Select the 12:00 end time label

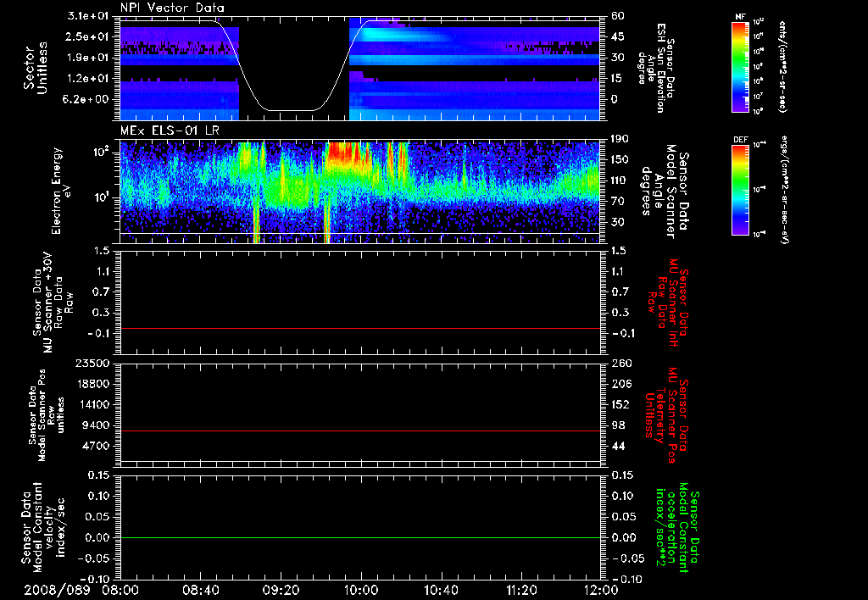(601, 591)
